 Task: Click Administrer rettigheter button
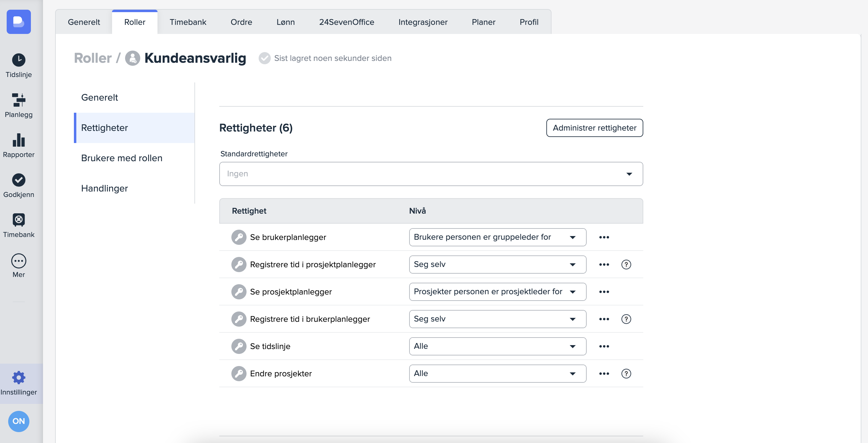tap(594, 128)
